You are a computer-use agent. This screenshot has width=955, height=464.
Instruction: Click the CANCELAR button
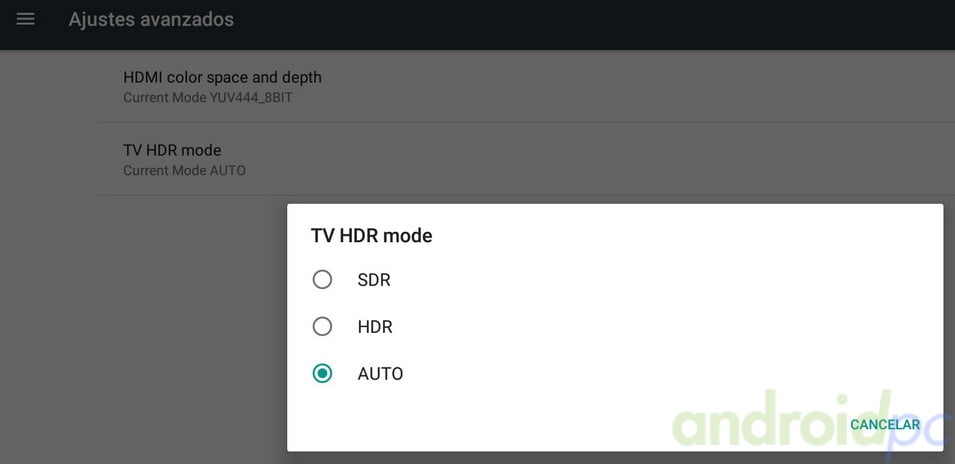point(885,425)
